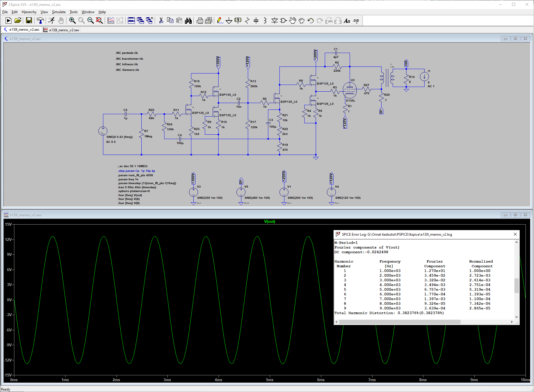
Task: Tile windows with the Tile Horizontally icon
Action: pos(131,20)
